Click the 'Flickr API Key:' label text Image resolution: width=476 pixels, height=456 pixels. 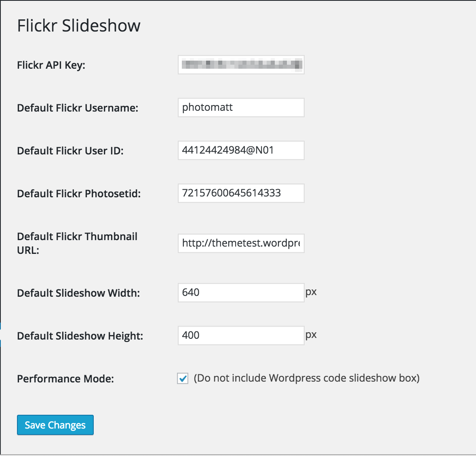(x=51, y=65)
